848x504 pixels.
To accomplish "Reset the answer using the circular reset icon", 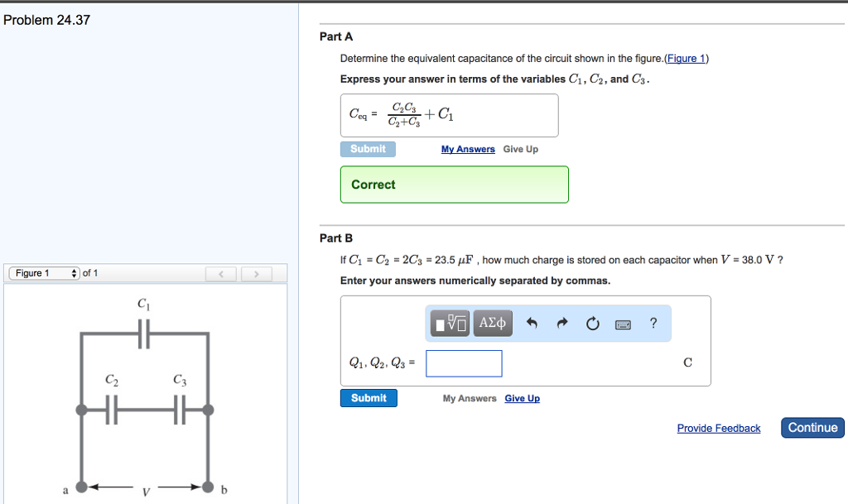I will click(592, 324).
